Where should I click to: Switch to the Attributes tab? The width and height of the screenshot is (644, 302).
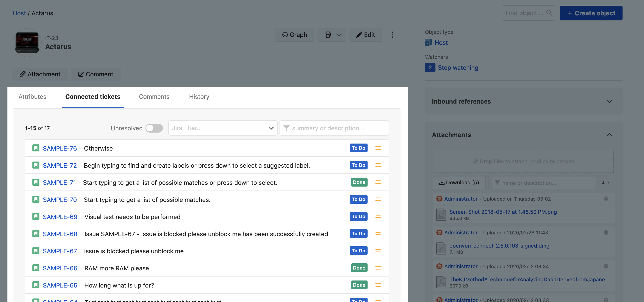32,96
